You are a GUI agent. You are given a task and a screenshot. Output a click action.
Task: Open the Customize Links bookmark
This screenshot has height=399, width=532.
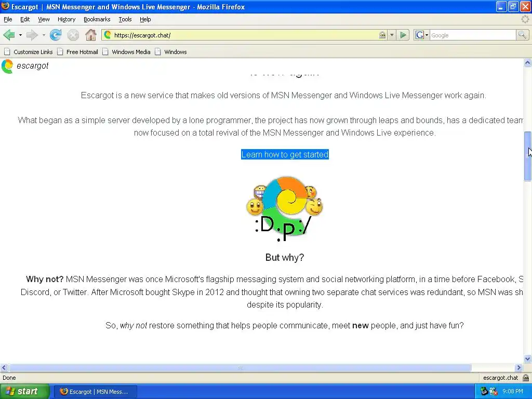point(29,52)
